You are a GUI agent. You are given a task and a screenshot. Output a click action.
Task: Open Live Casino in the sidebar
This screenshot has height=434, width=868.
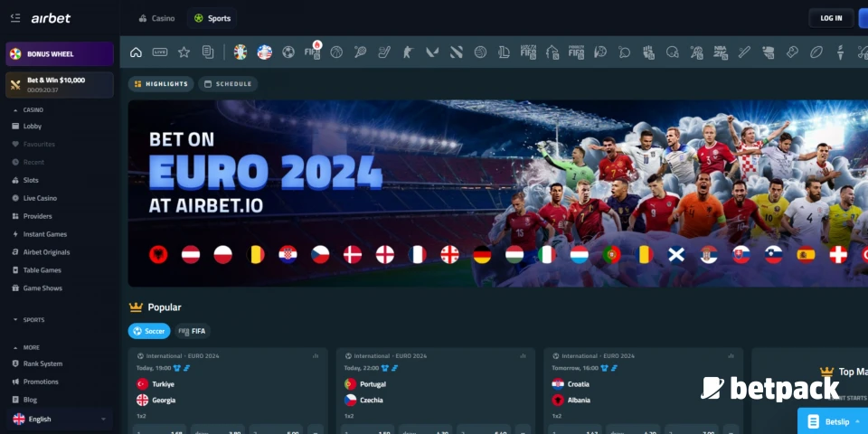[x=34, y=198]
